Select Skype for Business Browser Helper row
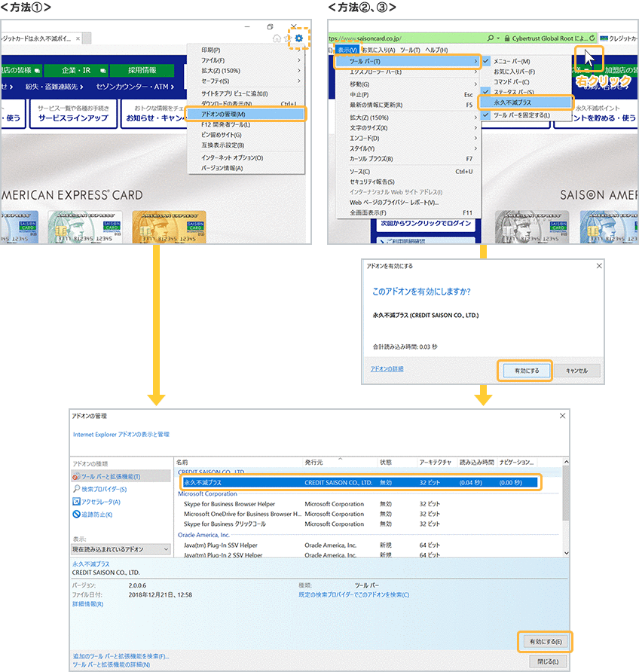Screen dimensions: 639x672 (x=360, y=504)
